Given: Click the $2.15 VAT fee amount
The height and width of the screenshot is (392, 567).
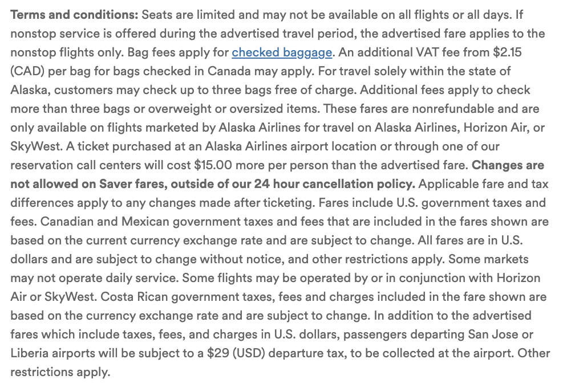Looking at the screenshot, I should 507,52.
